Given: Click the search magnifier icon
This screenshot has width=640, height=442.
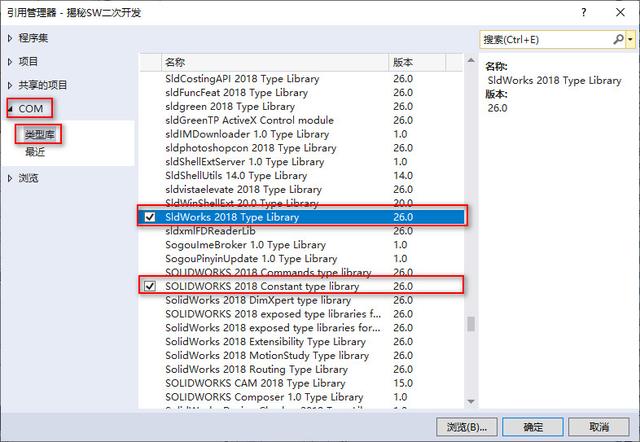Looking at the screenshot, I should coord(618,39).
